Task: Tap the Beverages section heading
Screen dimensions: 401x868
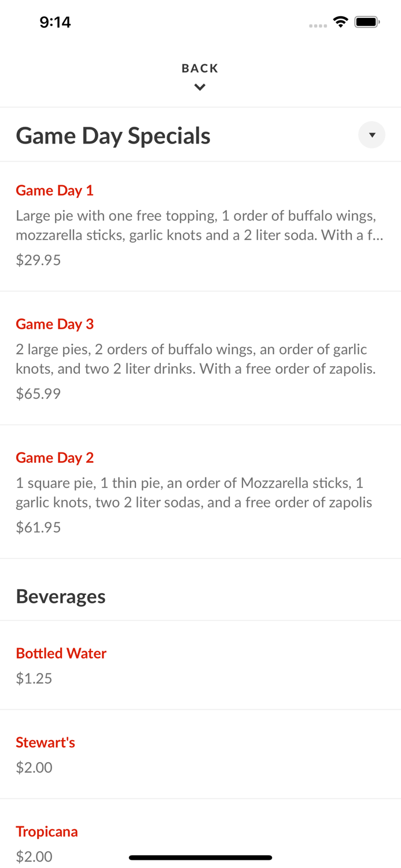Action: (x=60, y=595)
